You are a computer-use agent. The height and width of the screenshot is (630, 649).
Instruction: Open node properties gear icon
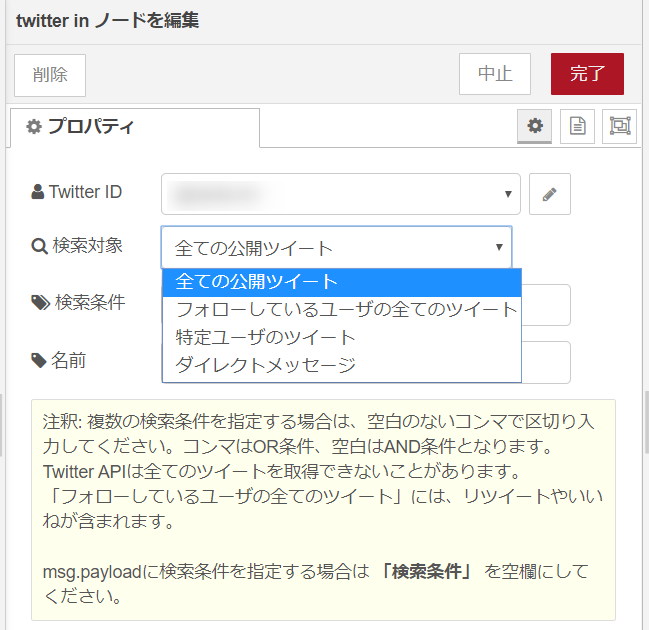click(x=534, y=126)
